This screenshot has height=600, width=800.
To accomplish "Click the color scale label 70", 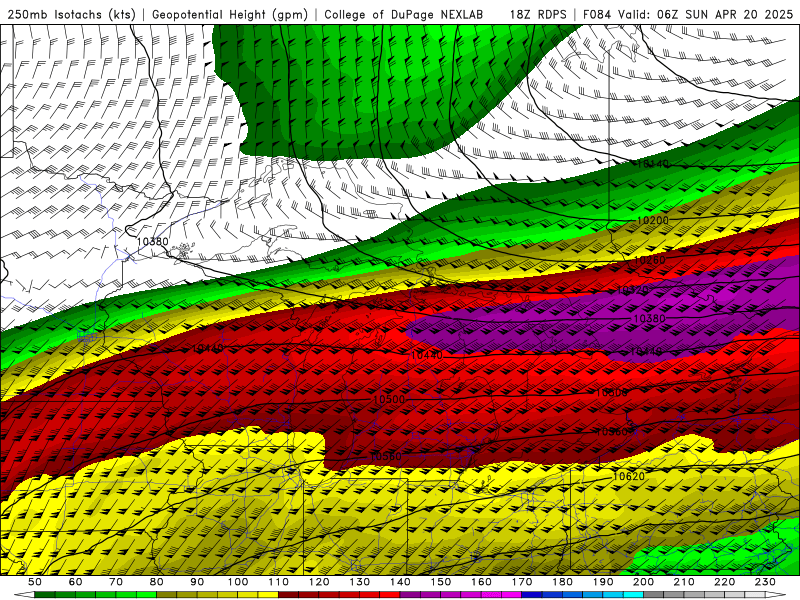I will pos(116,582).
